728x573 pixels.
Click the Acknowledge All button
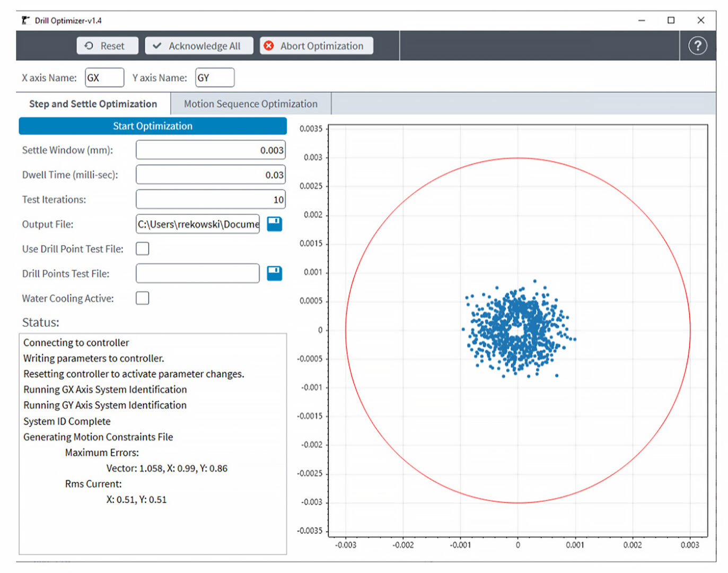point(199,46)
